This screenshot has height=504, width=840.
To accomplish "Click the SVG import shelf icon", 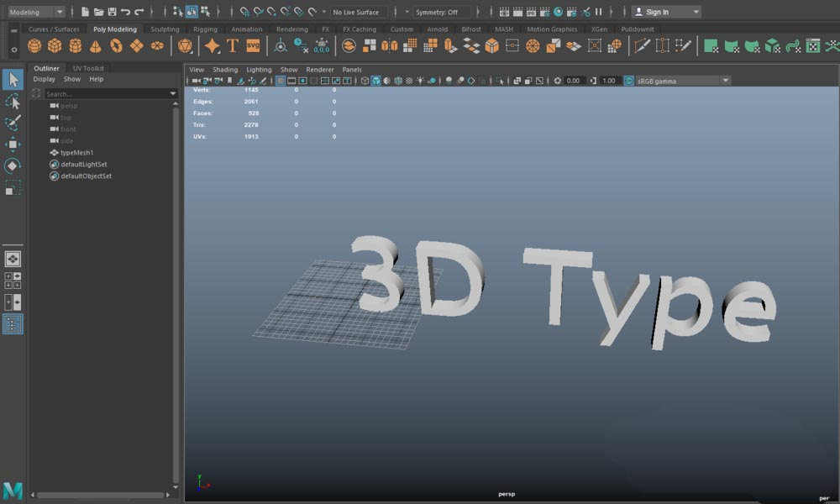I will tap(253, 45).
